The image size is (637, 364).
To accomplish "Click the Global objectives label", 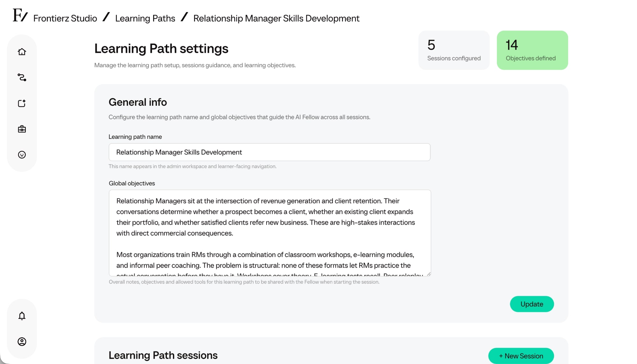I will pyautogui.click(x=132, y=183).
